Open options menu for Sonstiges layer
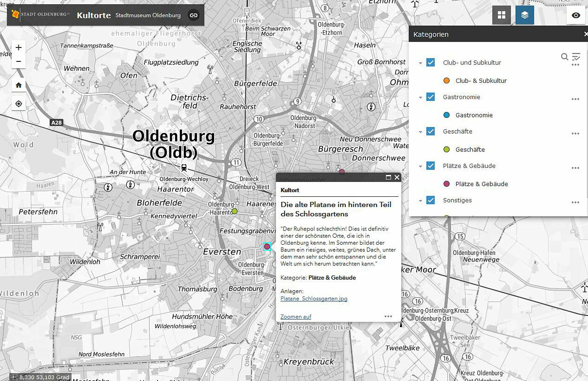This screenshot has height=381, width=588. tap(575, 203)
